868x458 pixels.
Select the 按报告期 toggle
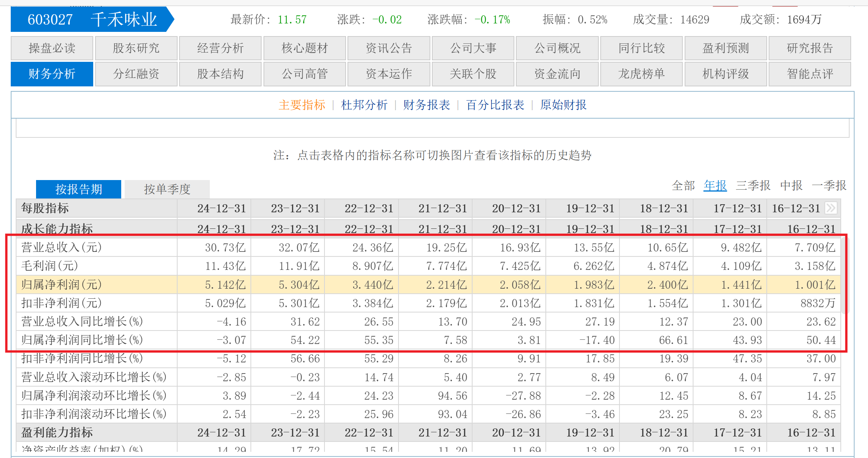pos(79,189)
